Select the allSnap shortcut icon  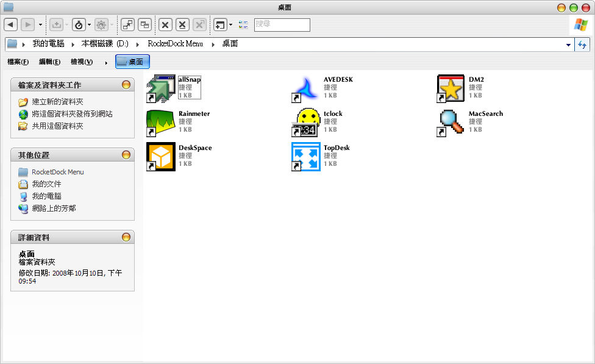[161, 88]
